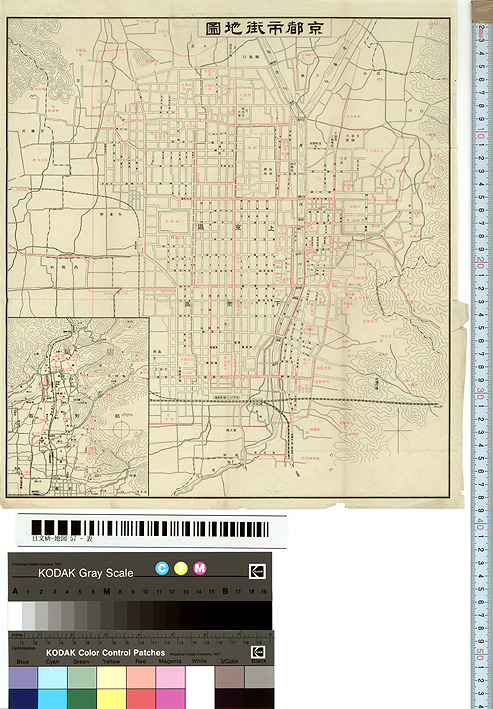Click the yellow Y circle
The image size is (493, 709).
point(180,568)
